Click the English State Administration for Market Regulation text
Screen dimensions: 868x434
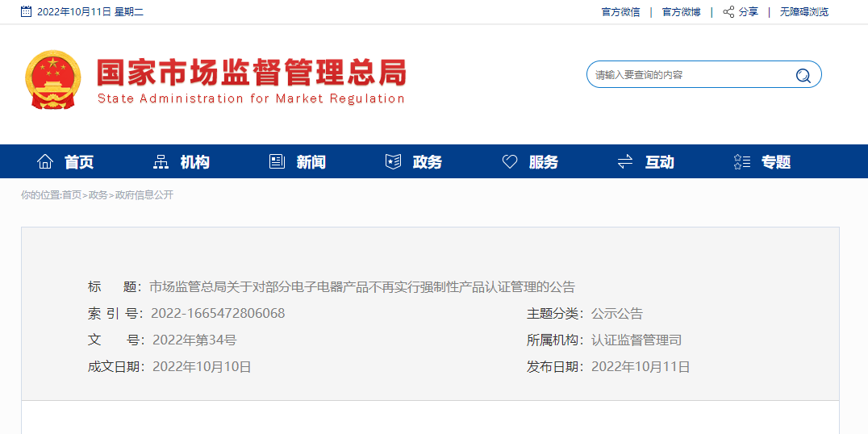click(251, 99)
